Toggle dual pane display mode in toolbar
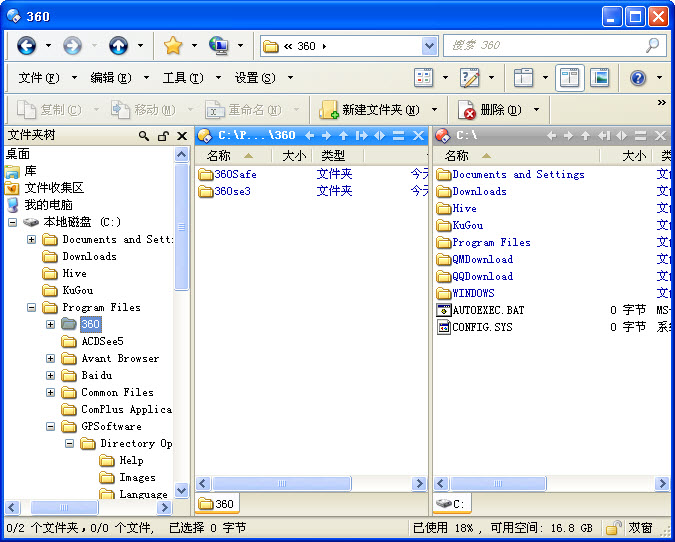 [x=570, y=78]
